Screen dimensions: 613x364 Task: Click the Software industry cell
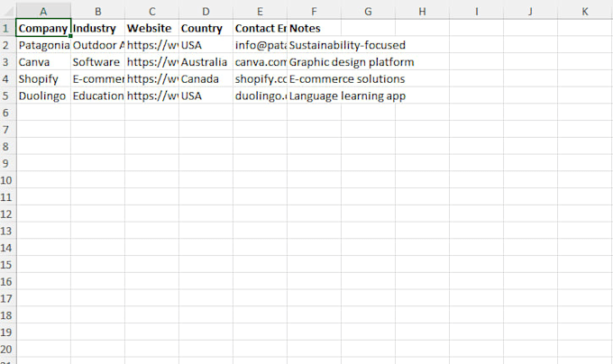tap(97, 61)
